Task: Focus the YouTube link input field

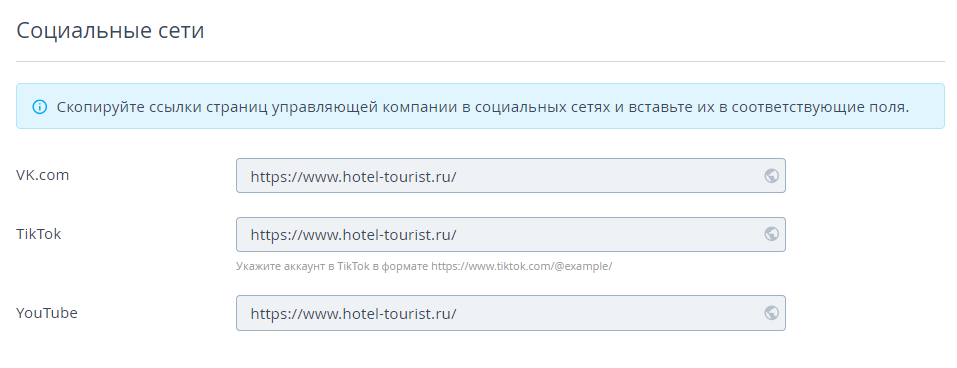Action: pos(511,313)
